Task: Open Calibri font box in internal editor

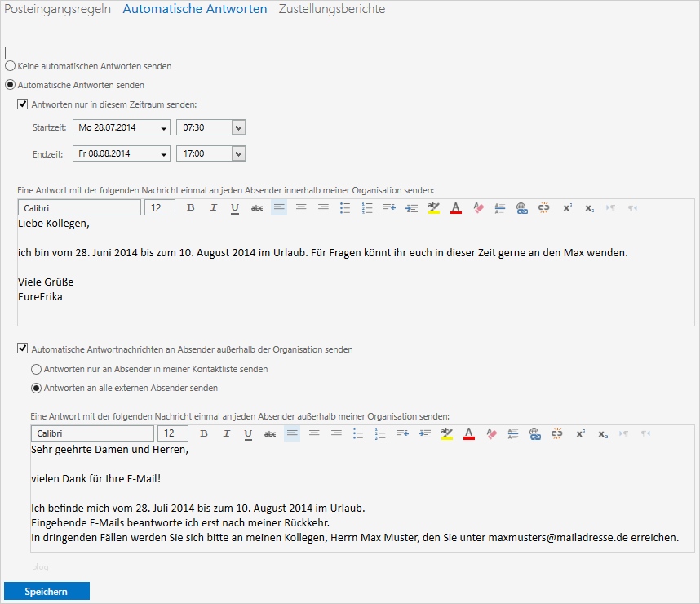Action: (x=79, y=208)
